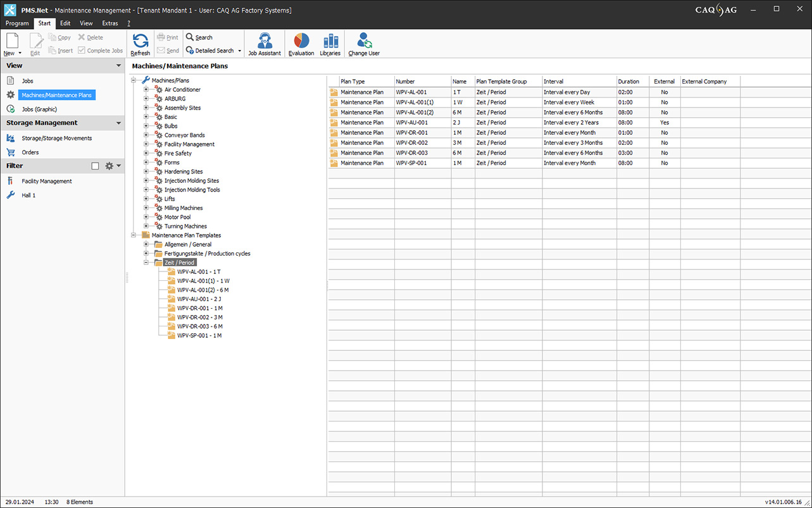Expand the Allgemein / General folder

point(146,244)
